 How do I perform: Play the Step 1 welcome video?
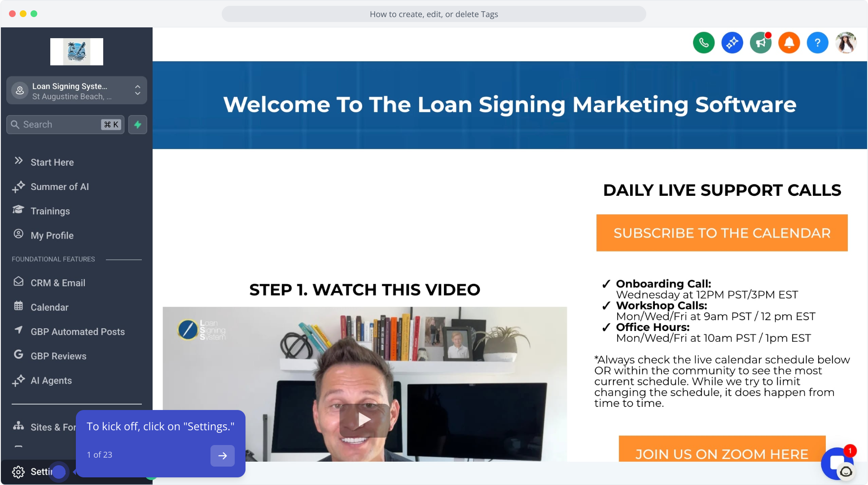(364, 420)
